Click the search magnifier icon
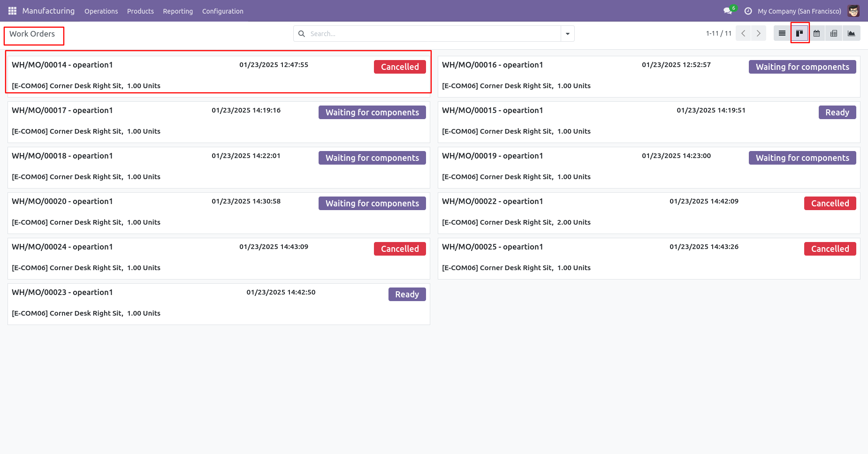868x454 pixels. tap(302, 34)
